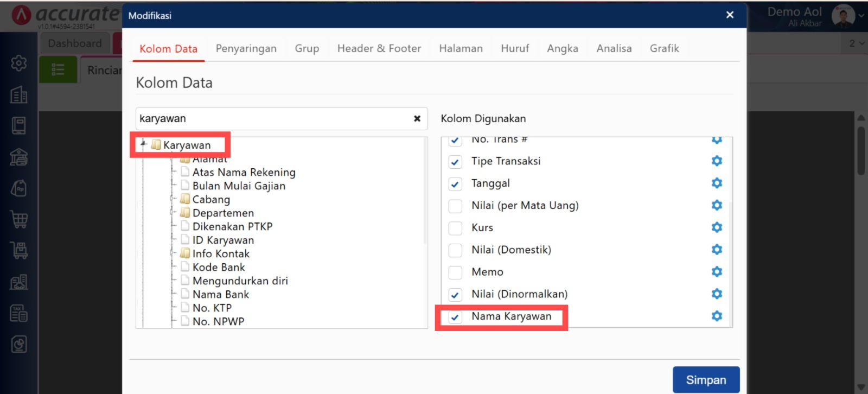Select the ID Karyawan field

[x=223, y=240]
